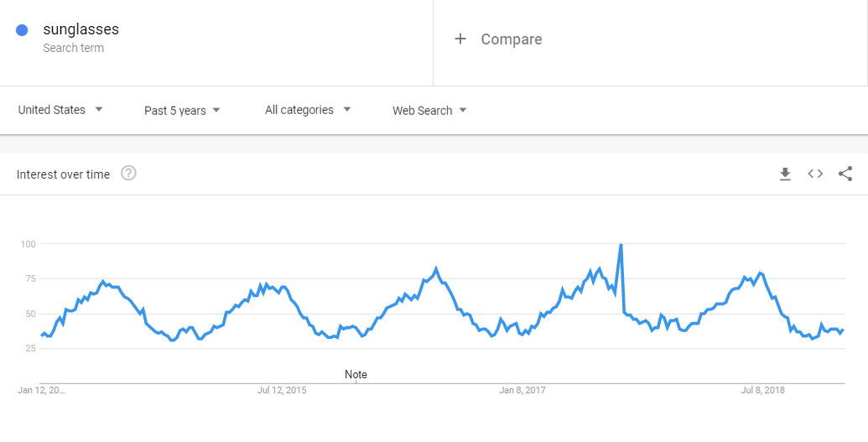Click the plus icon beside Compare
The image size is (868, 442).
pyautogui.click(x=460, y=39)
